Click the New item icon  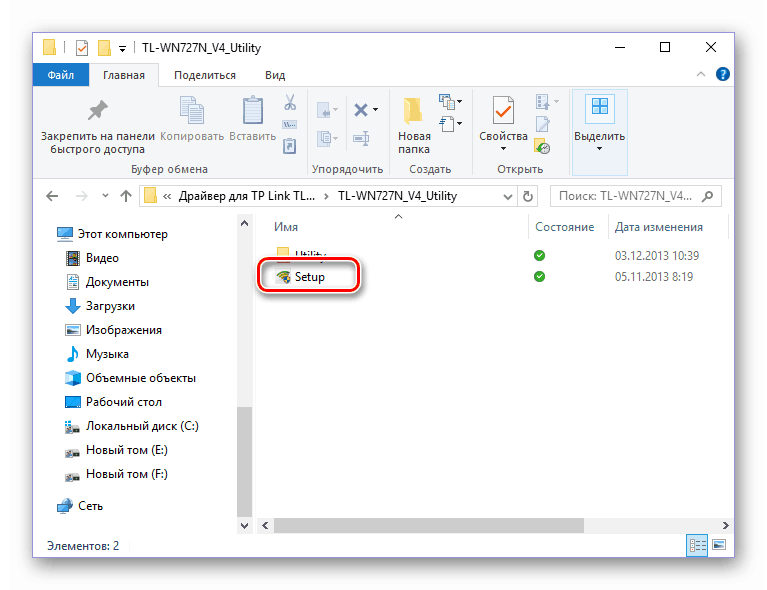[446, 102]
